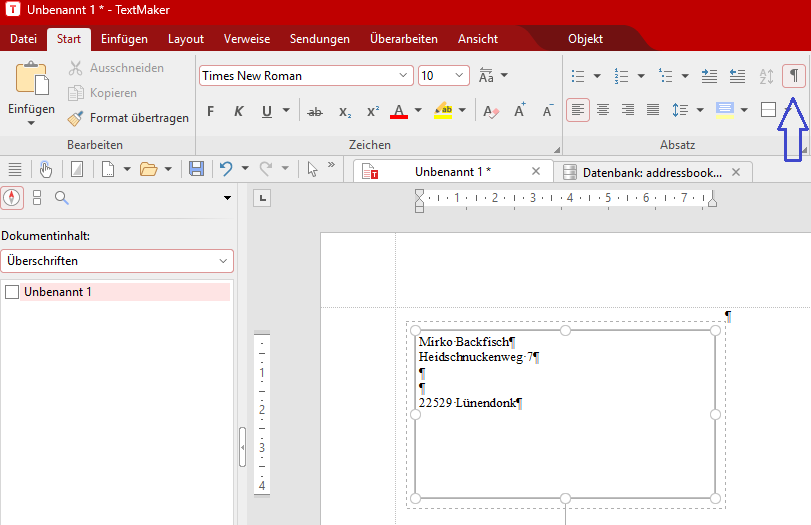Click the change case Aa icon
Image resolution: width=811 pixels, height=525 pixels.
486,76
